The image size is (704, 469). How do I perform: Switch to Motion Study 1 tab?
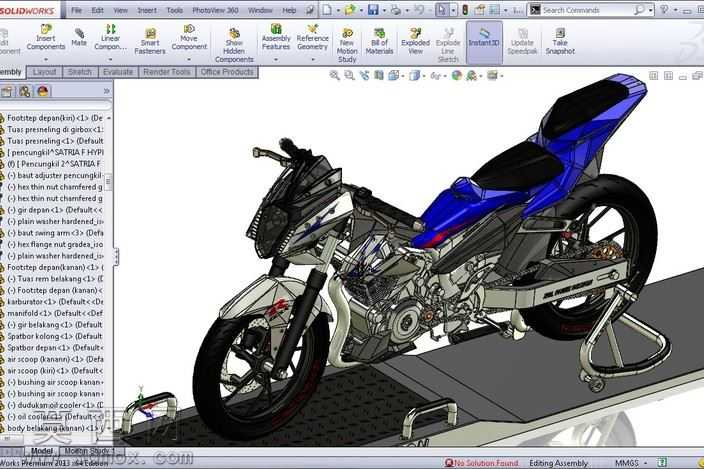[x=89, y=451]
